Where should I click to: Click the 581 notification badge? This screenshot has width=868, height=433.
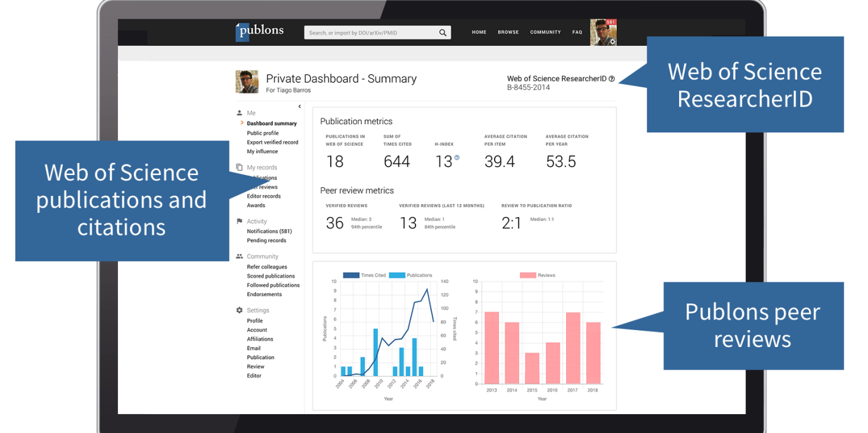pos(611,23)
